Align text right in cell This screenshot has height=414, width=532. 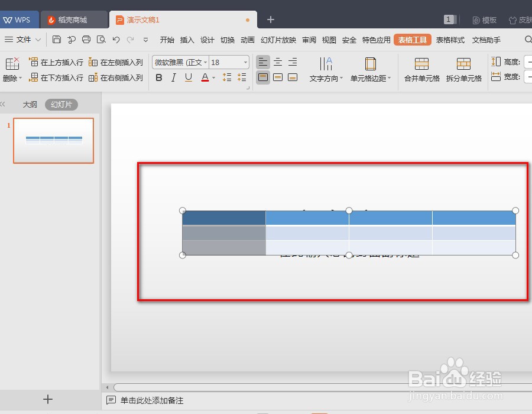point(293,62)
